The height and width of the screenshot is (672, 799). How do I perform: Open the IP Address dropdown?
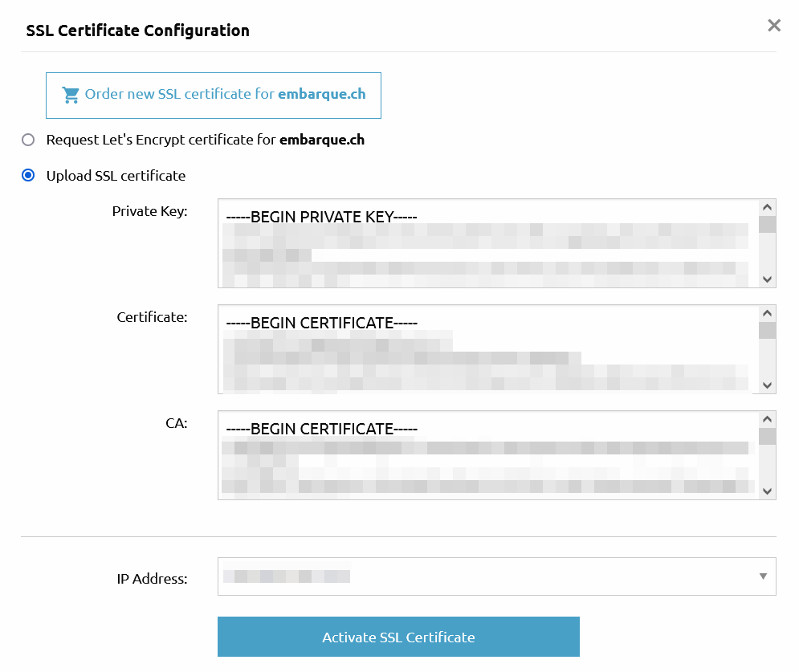click(497, 576)
